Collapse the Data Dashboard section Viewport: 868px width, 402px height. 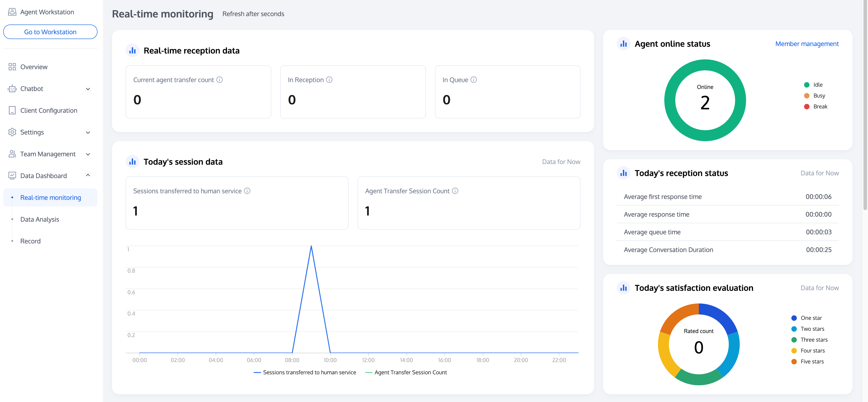88,175
